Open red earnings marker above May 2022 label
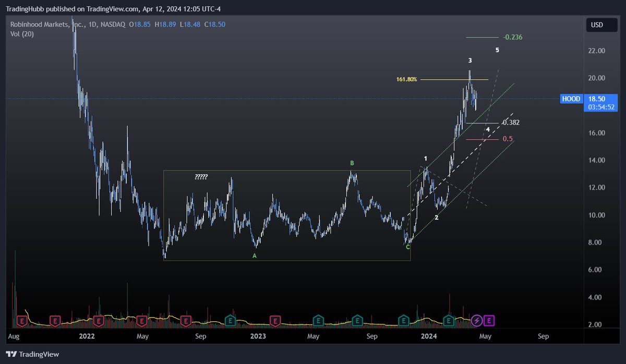Image resolution: width=626 pixels, height=364 pixels. 141,320
